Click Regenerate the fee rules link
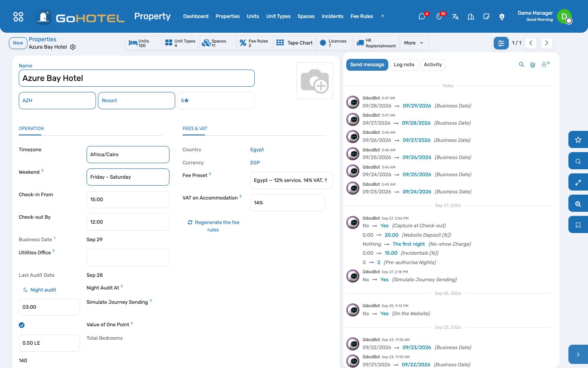 pos(214,226)
